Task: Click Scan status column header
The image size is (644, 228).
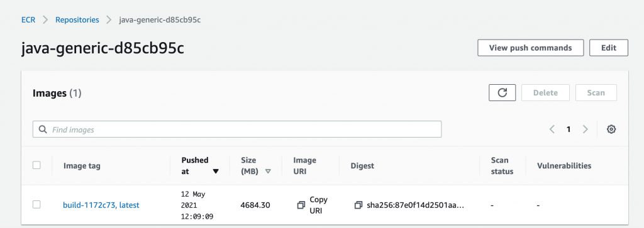Action: click(502, 166)
